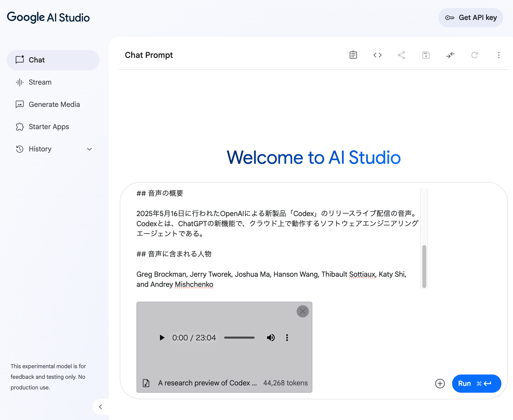Click the audio progress seek bar

pos(239,338)
